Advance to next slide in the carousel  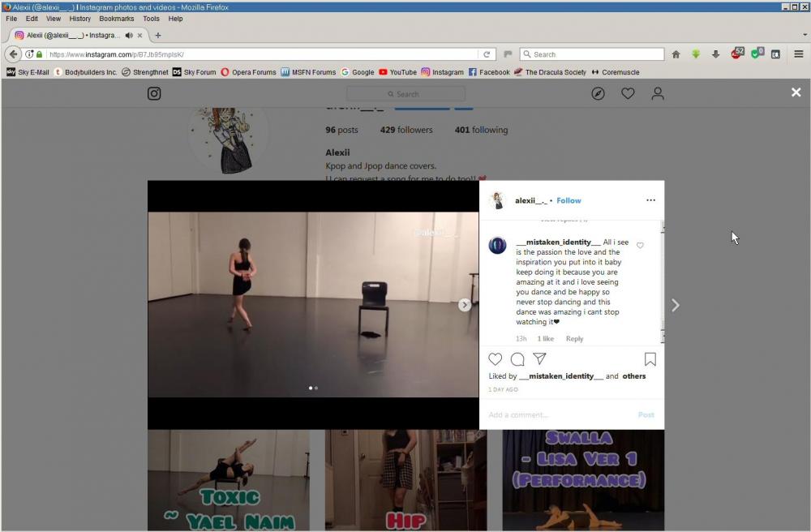point(465,305)
